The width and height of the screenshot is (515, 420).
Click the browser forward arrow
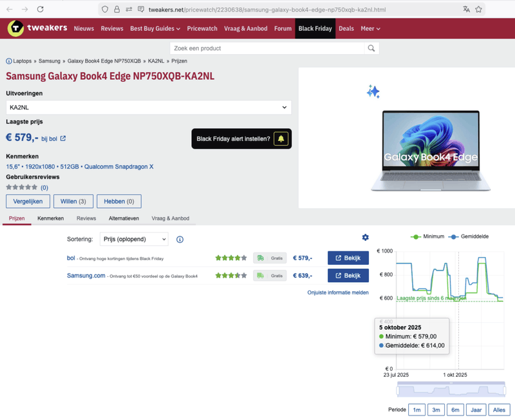pos(24,9)
